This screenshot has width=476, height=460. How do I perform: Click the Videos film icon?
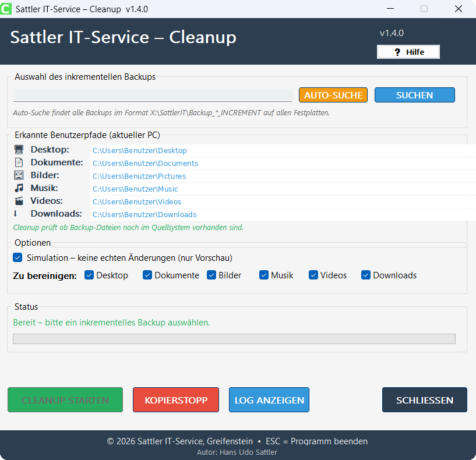point(18,201)
